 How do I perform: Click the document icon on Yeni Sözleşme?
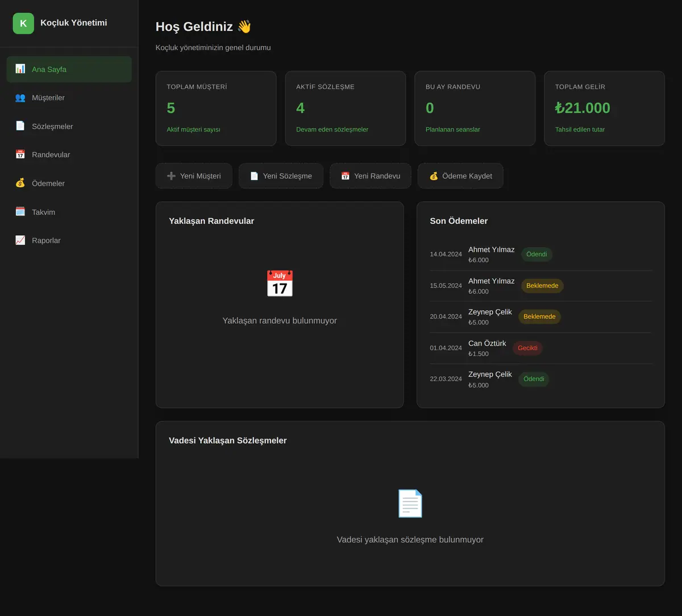coord(254,176)
